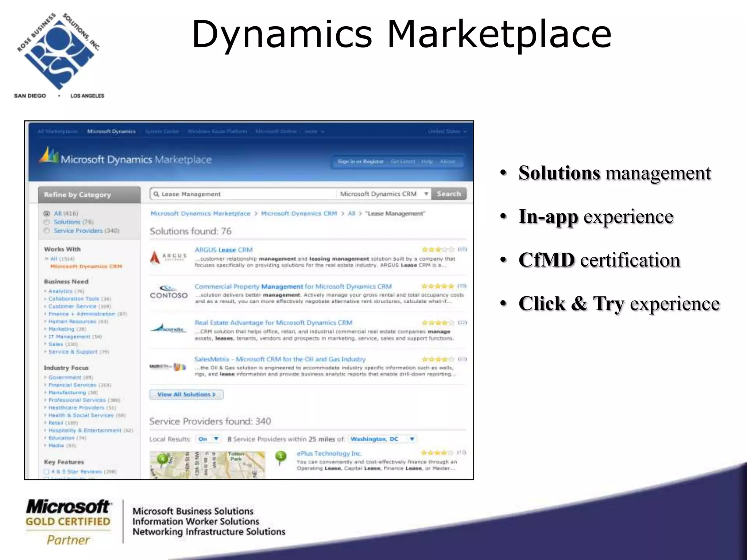Click the map thumbnail of local results

(207, 465)
